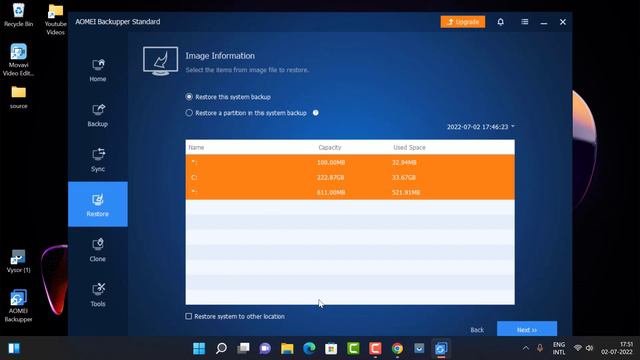Open the clock and date 17:51
640x360 pixels.
tap(617, 348)
